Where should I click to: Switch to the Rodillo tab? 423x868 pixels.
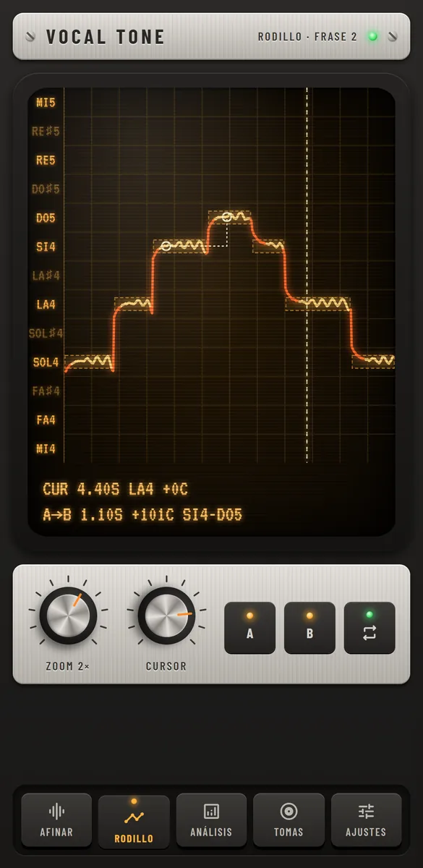(134, 821)
